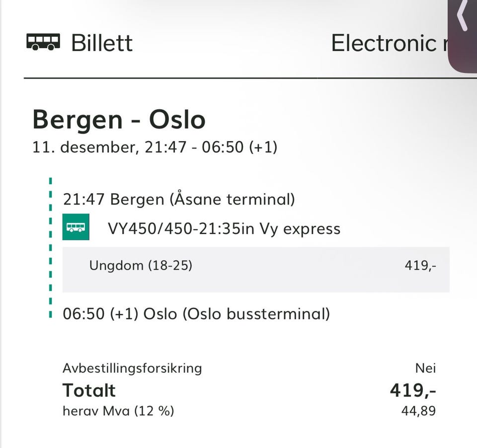Select the 11. desember travel date line
The height and width of the screenshot is (448, 477).
pyautogui.click(x=155, y=148)
